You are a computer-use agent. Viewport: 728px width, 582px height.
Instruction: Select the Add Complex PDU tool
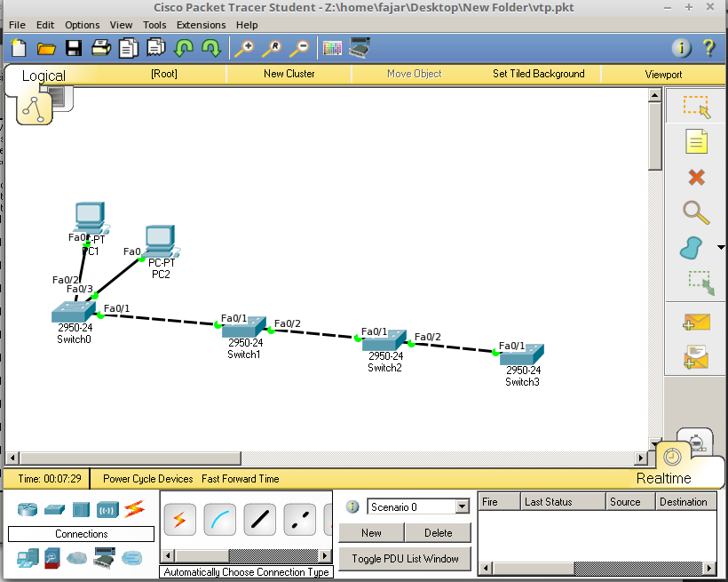697,355
